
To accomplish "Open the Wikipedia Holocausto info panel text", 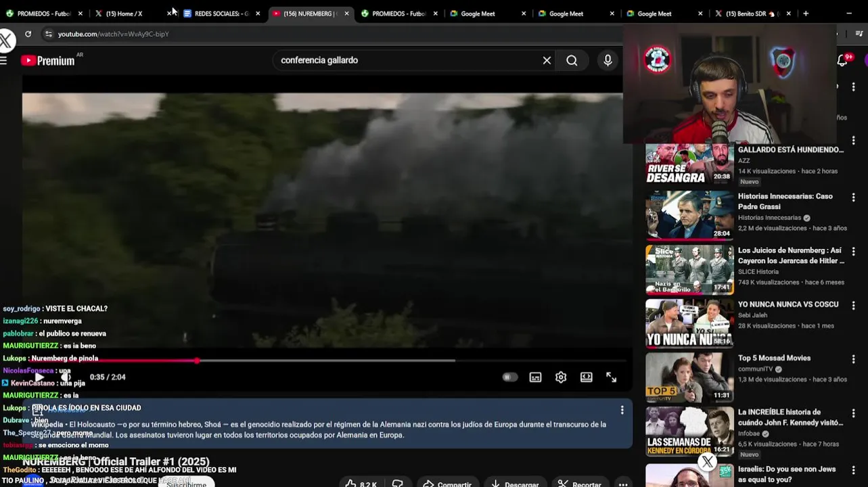I will 318,430.
